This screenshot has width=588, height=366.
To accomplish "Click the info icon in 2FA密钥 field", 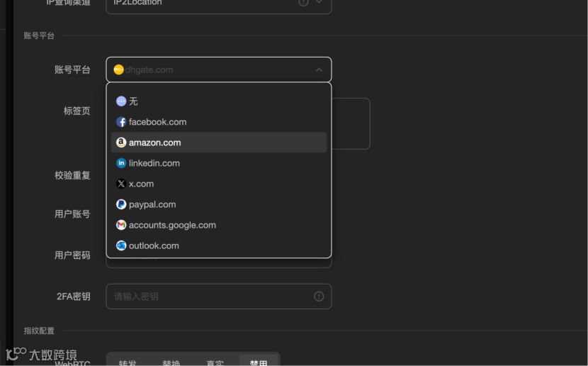I will pos(319,296).
